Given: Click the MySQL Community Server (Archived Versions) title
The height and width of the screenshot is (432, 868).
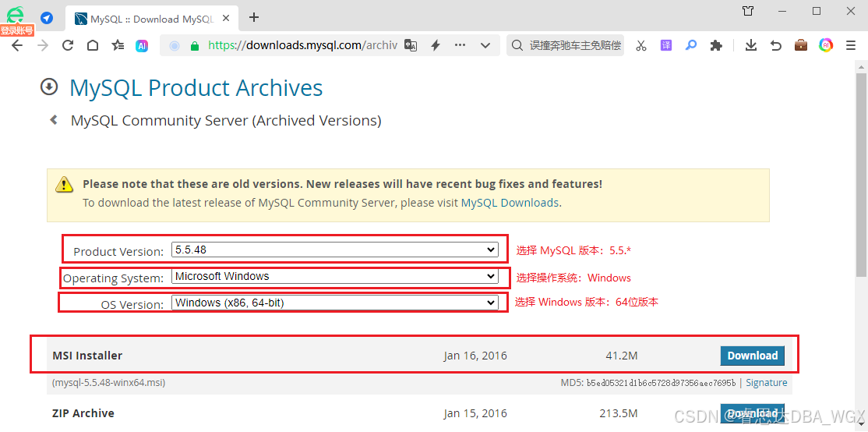Looking at the screenshot, I should click(226, 121).
